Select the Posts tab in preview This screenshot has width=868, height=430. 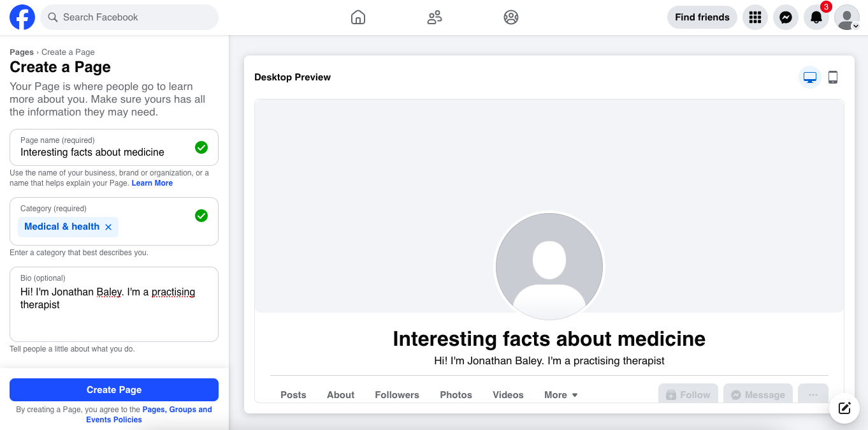293,395
